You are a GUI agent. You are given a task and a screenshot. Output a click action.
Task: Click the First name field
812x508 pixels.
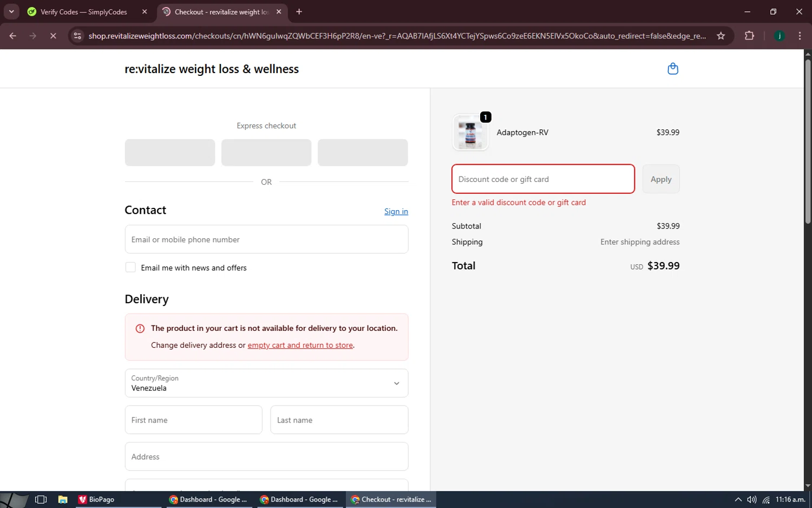(x=193, y=420)
